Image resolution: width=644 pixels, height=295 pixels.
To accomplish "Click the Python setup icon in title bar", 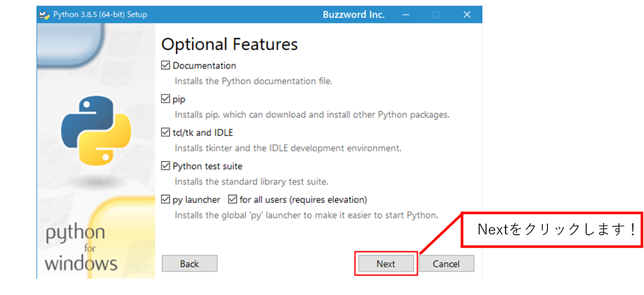I will pyautogui.click(x=44, y=15).
